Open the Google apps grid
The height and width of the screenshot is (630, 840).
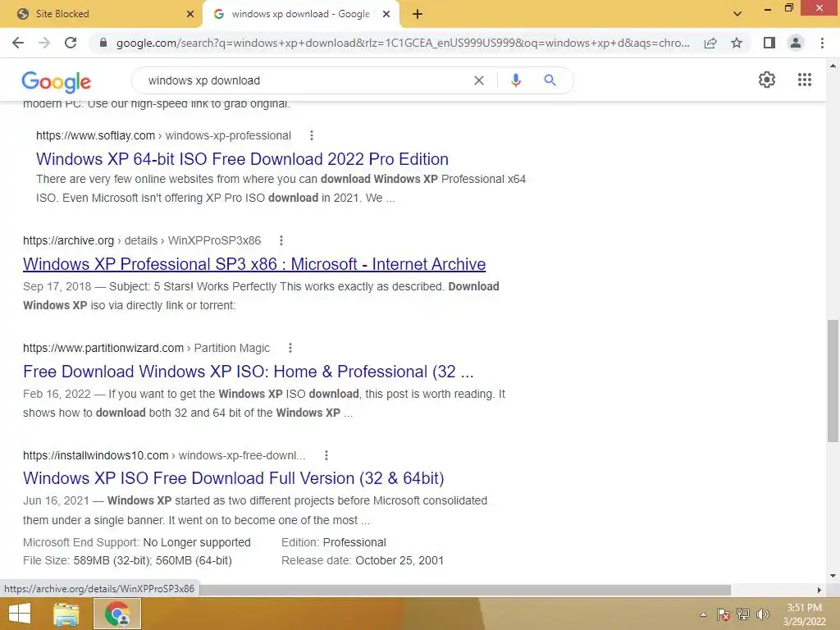(805, 80)
